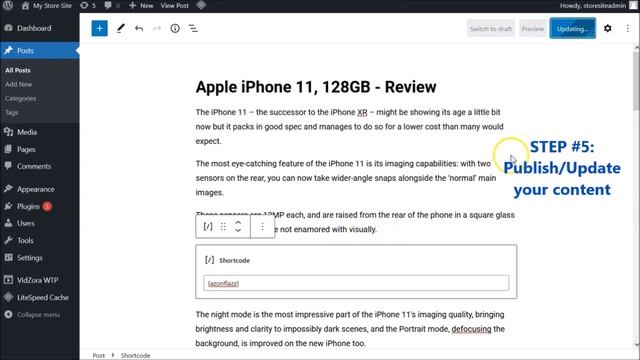Screen dimensions: 640x360
Task: Open the Posts menu item
Action: point(40,51)
